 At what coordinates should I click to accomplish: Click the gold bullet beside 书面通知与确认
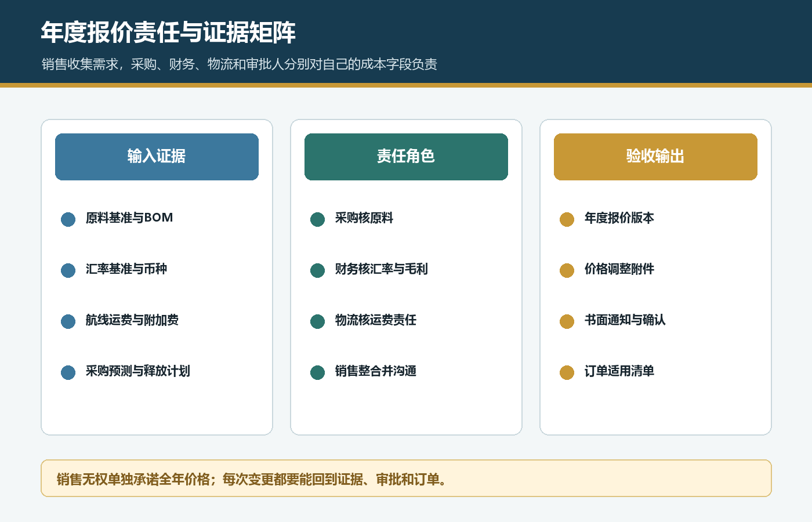567,321
